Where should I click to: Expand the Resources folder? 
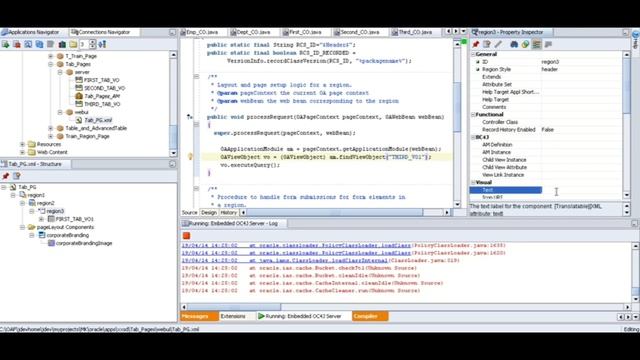pos(22,144)
